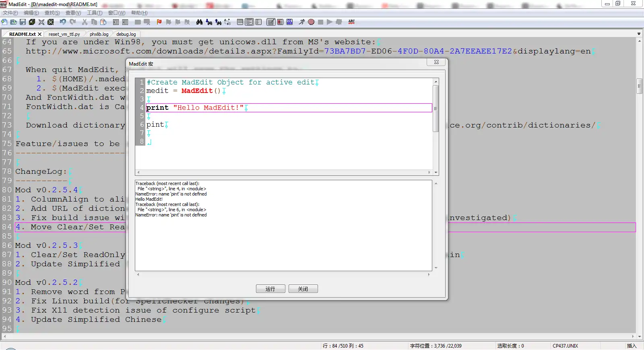
Task: Click the Close All Files toolbar icon
Action: click(x=51, y=22)
